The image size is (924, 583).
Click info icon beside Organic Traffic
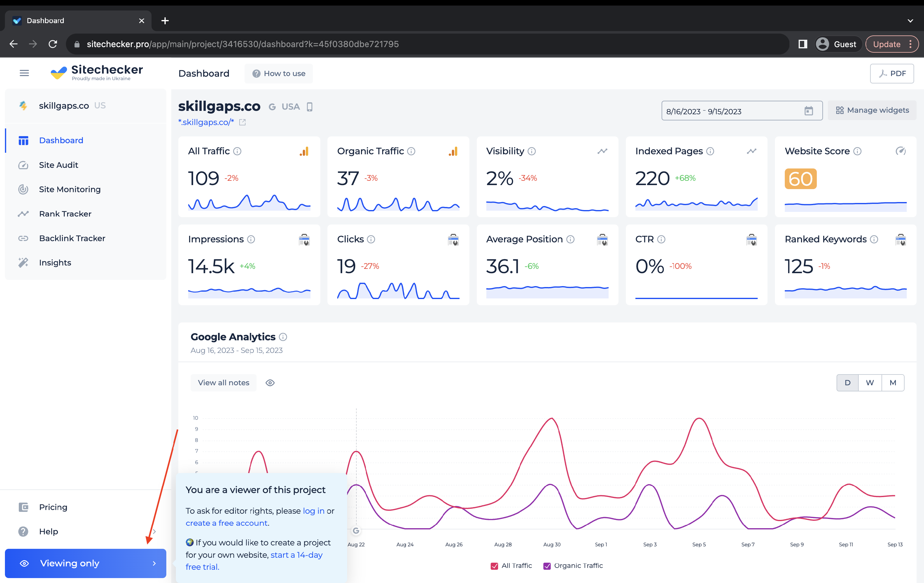tap(411, 151)
